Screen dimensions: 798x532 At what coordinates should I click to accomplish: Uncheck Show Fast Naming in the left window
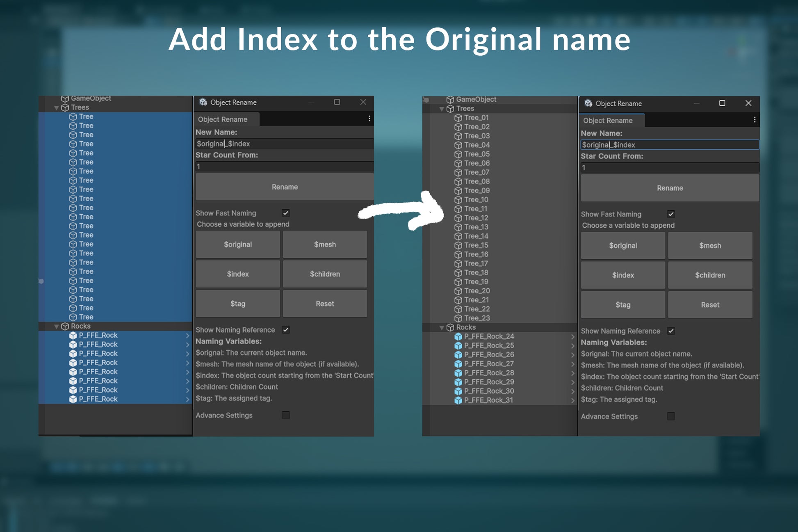click(x=286, y=213)
